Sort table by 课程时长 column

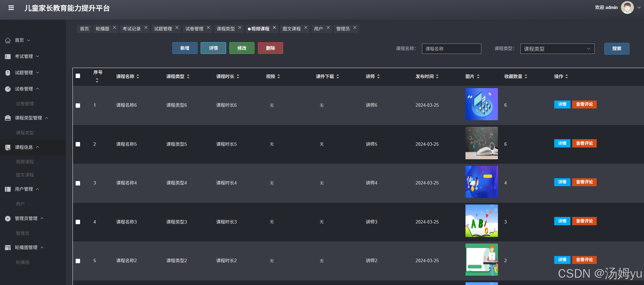point(238,76)
